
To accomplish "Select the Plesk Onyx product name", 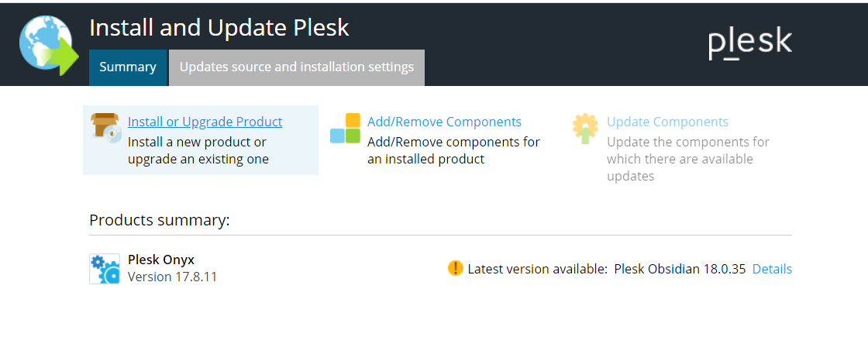I will [x=161, y=260].
